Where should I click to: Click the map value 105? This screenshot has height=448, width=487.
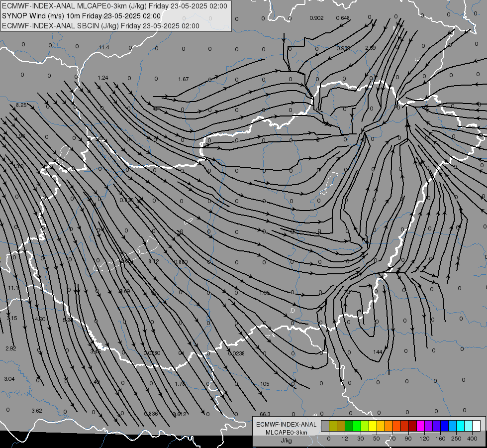265,384
